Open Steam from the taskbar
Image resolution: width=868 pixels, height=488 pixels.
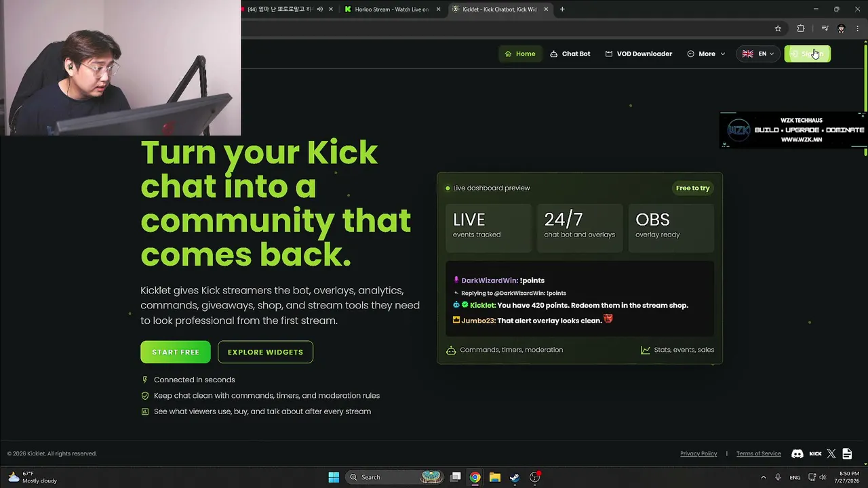pyautogui.click(x=515, y=477)
